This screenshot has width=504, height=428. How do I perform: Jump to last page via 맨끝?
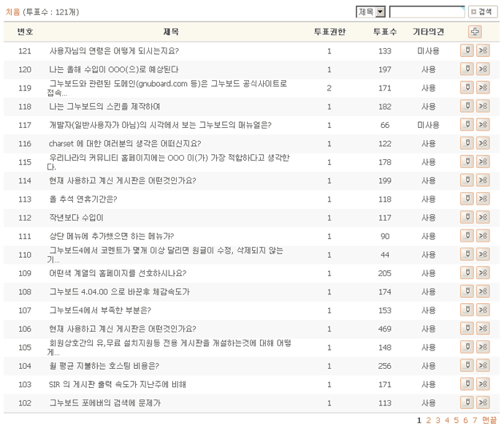coord(489,420)
